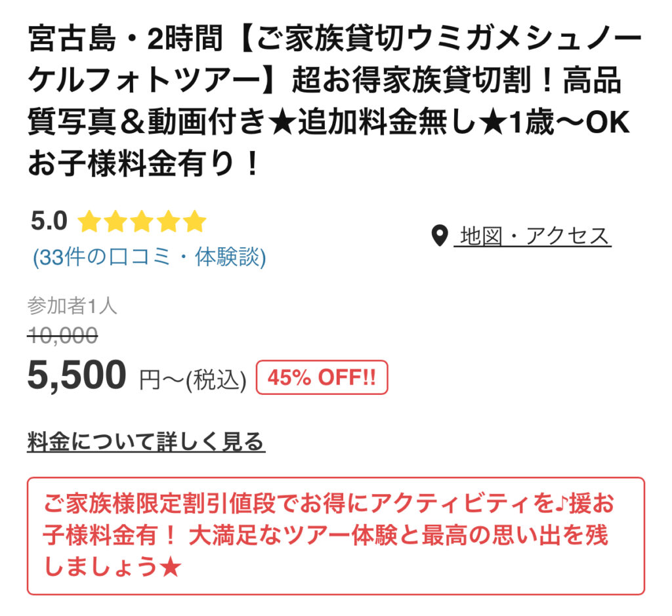Click the fifth yellow rating star

pos(194,222)
